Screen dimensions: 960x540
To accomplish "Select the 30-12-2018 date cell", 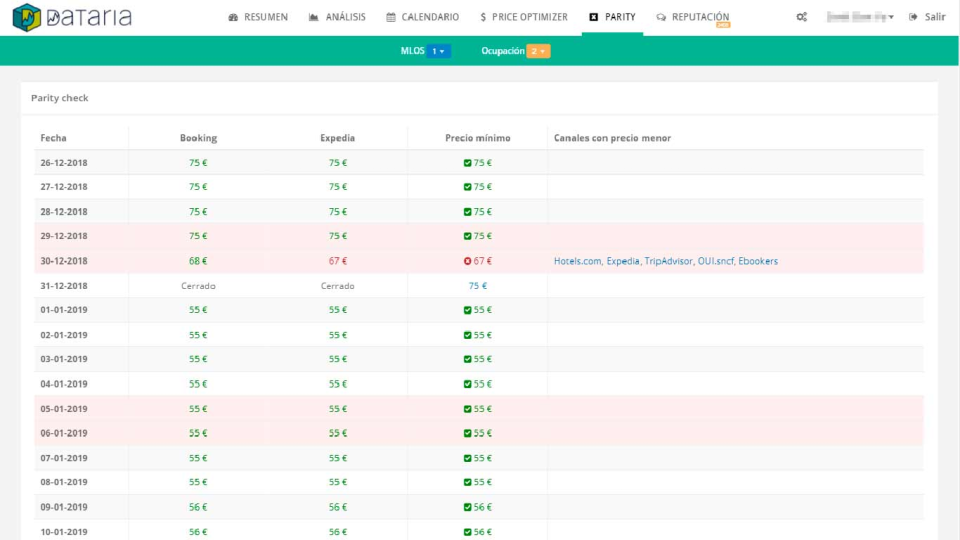I will (x=64, y=261).
